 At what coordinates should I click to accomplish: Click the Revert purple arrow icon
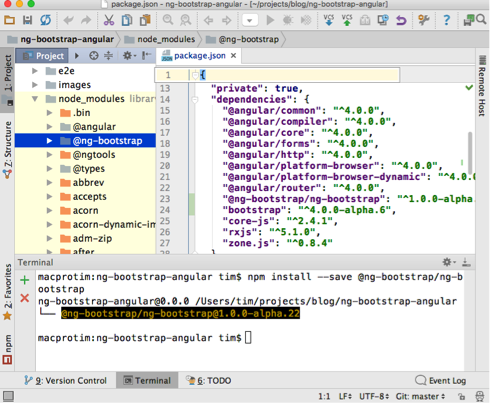[x=401, y=20]
